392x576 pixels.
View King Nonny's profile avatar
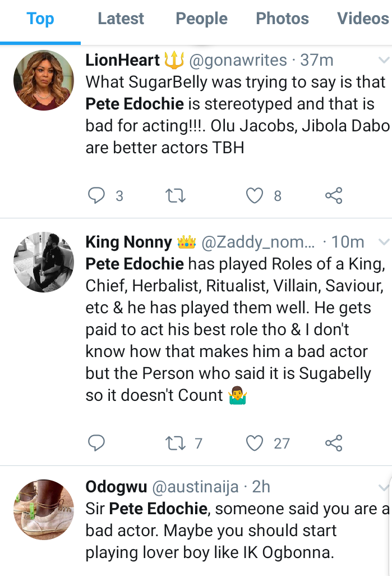pyautogui.click(x=44, y=262)
